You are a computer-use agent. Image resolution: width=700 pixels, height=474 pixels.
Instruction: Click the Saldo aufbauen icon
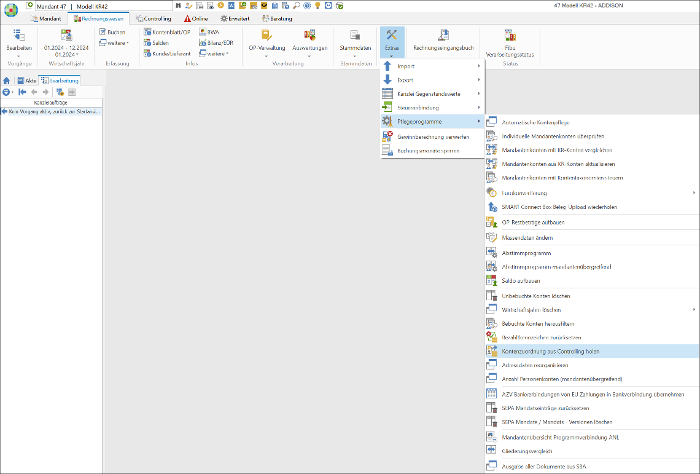tap(492, 280)
